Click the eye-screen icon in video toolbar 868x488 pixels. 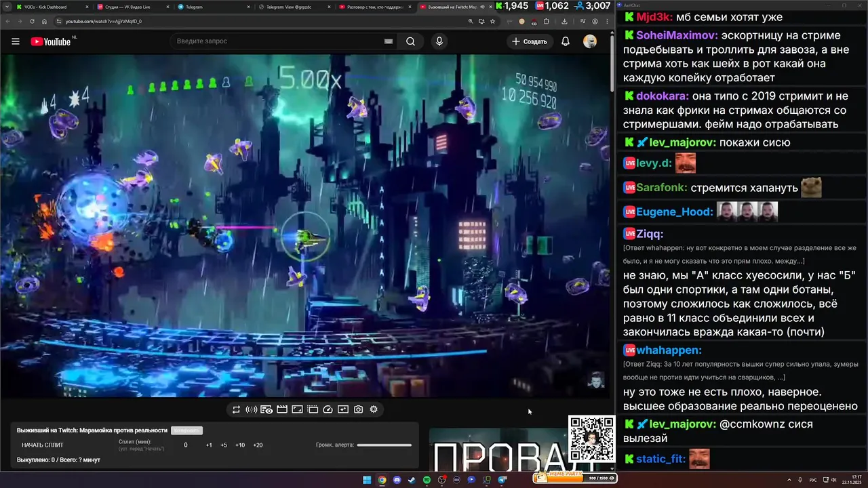267,409
